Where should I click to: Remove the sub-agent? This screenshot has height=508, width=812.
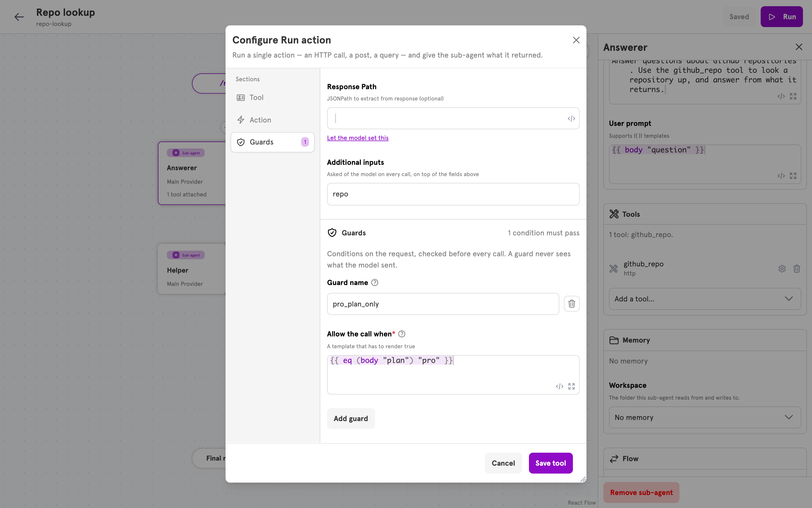click(x=641, y=492)
